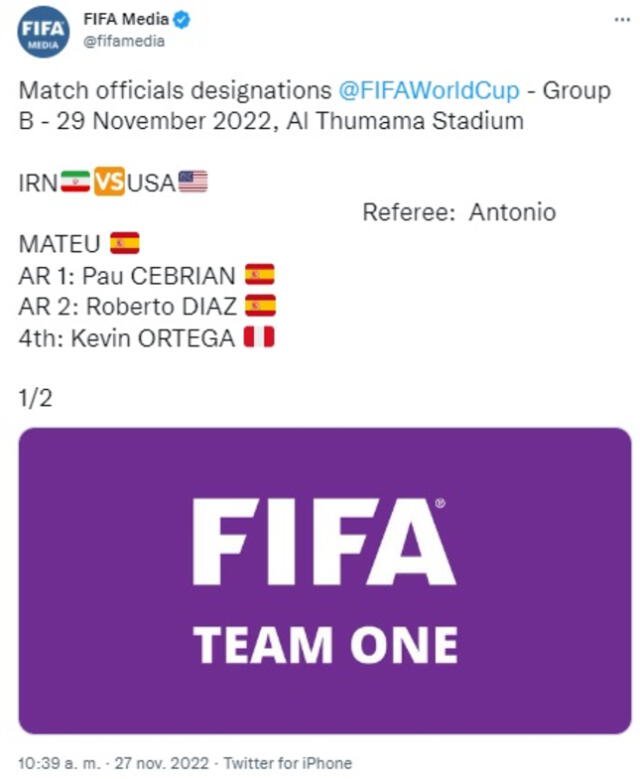Click the orange VS emoji

pos(109,182)
